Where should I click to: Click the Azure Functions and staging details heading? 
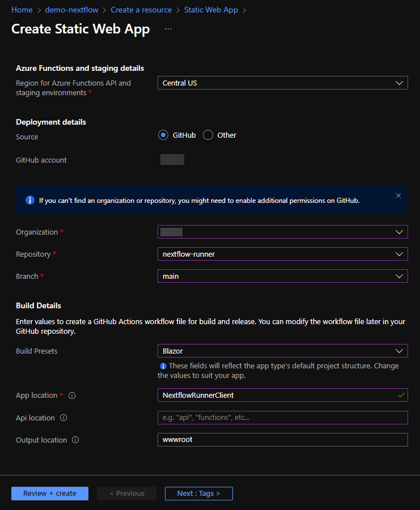(x=80, y=69)
